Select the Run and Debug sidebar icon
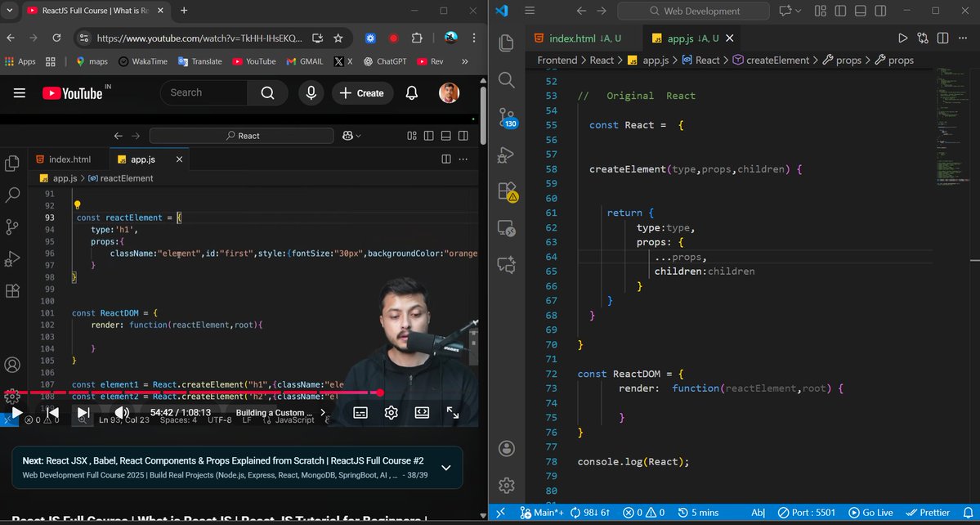 (x=506, y=155)
